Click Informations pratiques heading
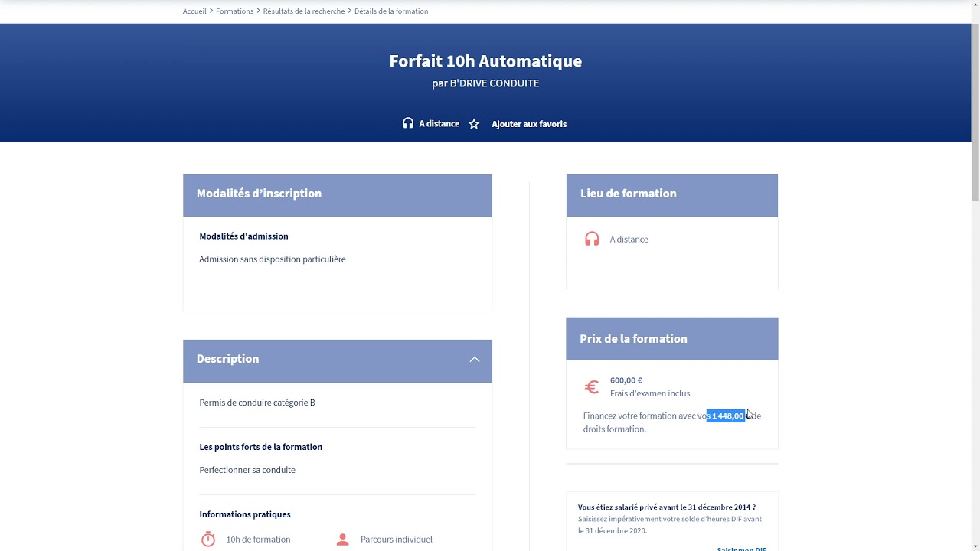The height and width of the screenshot is (551, 980). [x=245, y=514]
